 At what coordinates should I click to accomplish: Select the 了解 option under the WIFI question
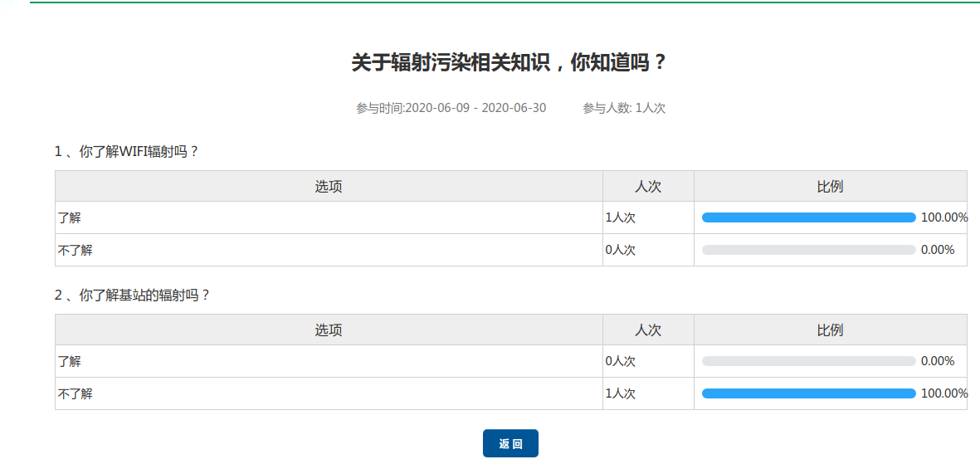point(70,218)
